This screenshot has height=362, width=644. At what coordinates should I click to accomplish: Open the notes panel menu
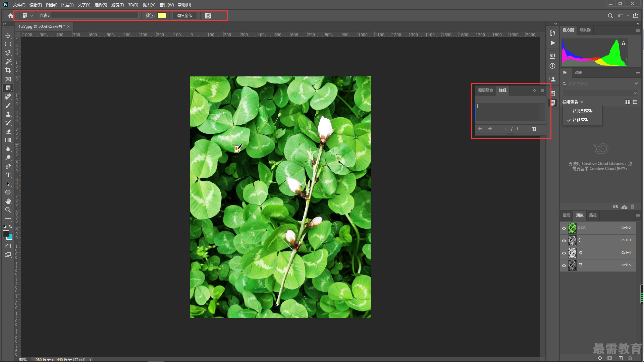(x=542, y=90)
